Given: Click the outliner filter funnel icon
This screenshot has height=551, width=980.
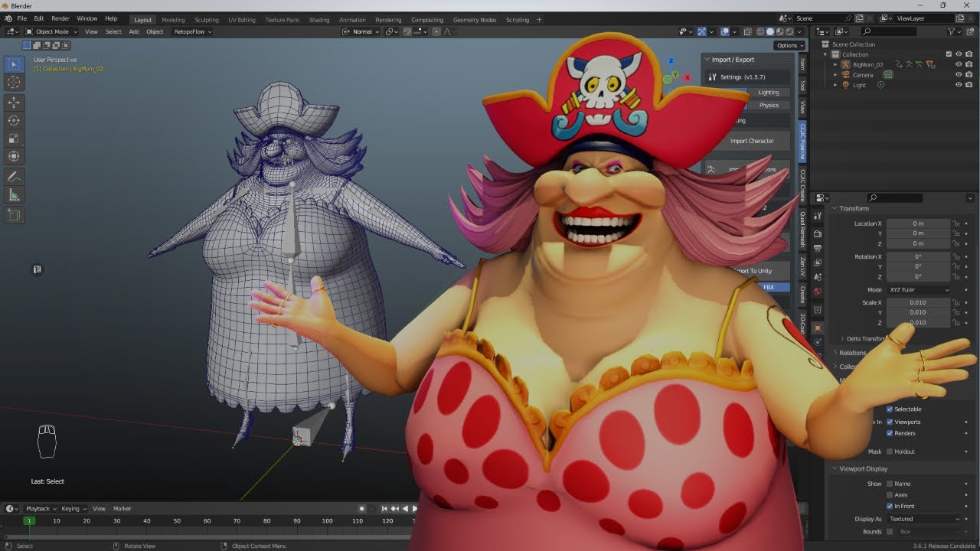Looking at the screenshot, I should (952, 31).
